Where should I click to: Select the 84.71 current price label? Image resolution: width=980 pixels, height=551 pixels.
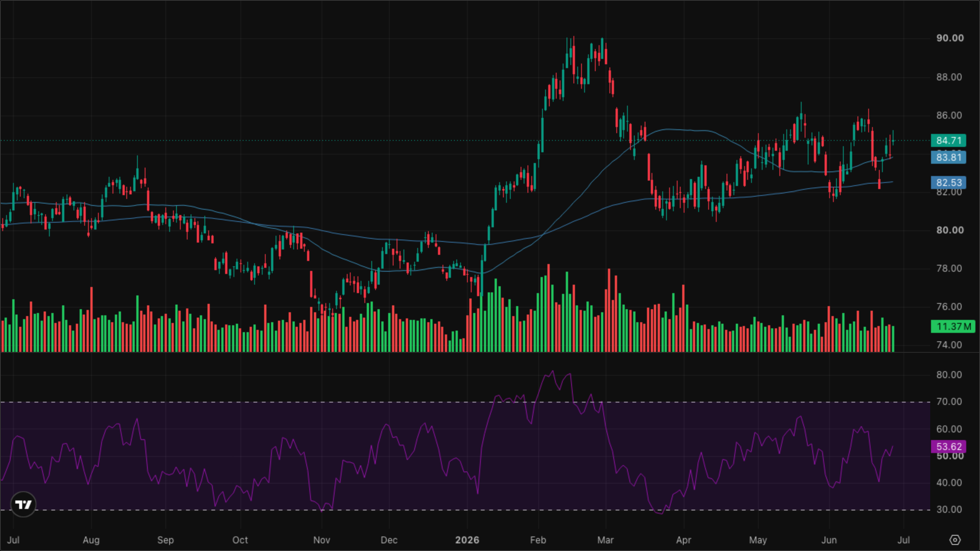tap(949, 140)
